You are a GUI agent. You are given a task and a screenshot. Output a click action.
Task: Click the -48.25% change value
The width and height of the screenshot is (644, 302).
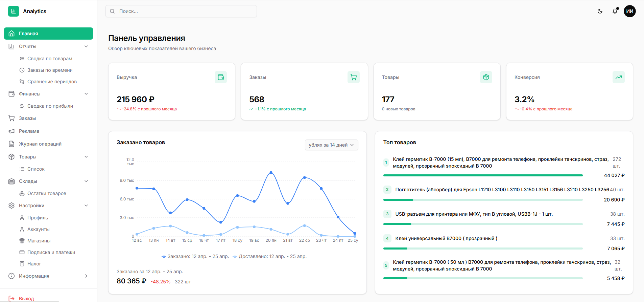161,282
